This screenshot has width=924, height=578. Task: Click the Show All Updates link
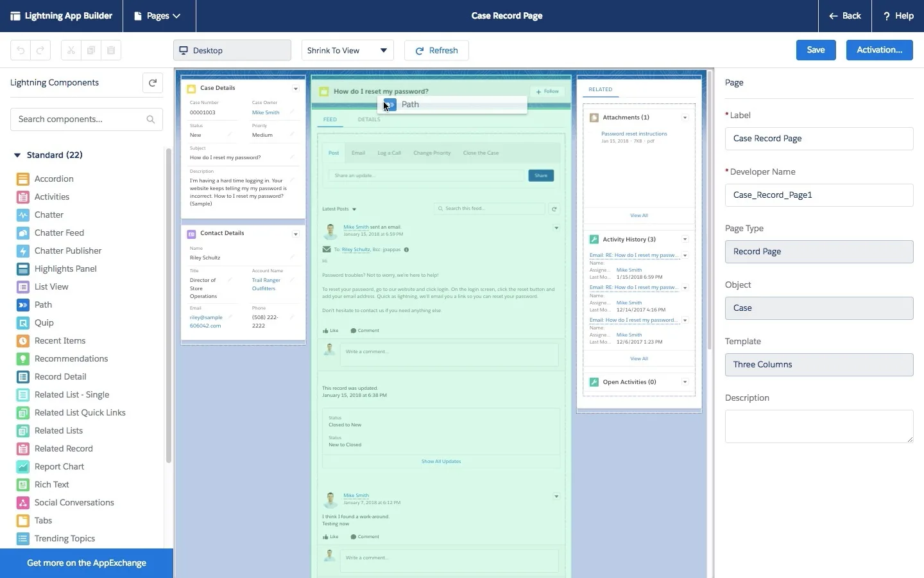coord(441,461)
